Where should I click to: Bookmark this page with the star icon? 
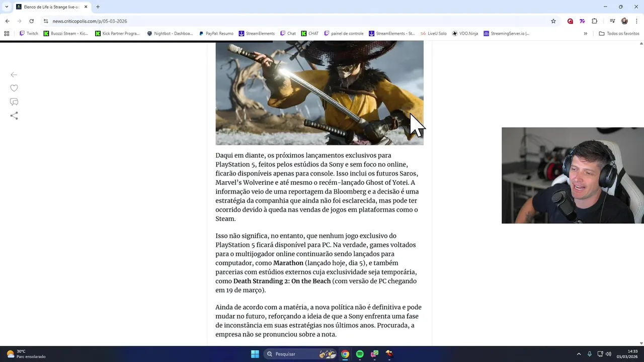click(x=553, y=21)
